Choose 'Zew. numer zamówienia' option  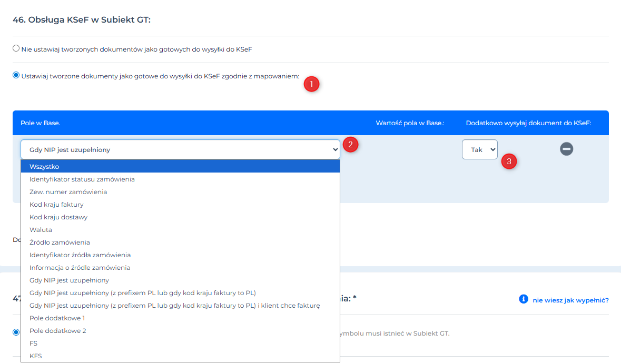click(x=180, y=192)
